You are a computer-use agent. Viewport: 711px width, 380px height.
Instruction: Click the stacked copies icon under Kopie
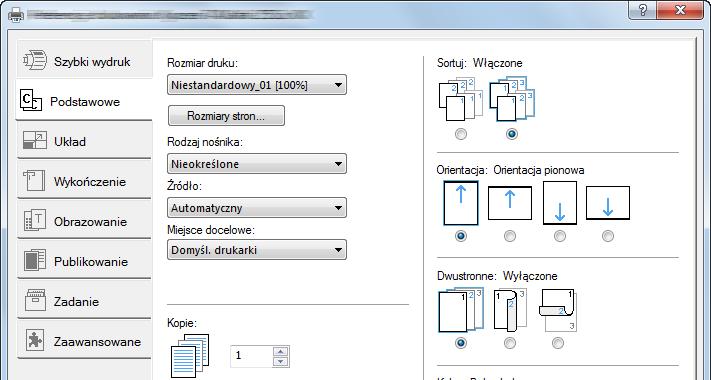pyautogui.click(x=190, y=356)
